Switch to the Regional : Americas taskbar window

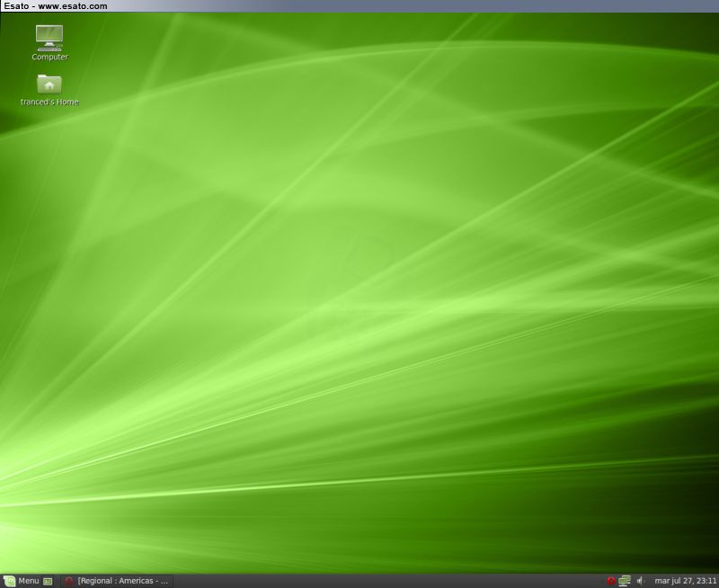tap(118, 581)
